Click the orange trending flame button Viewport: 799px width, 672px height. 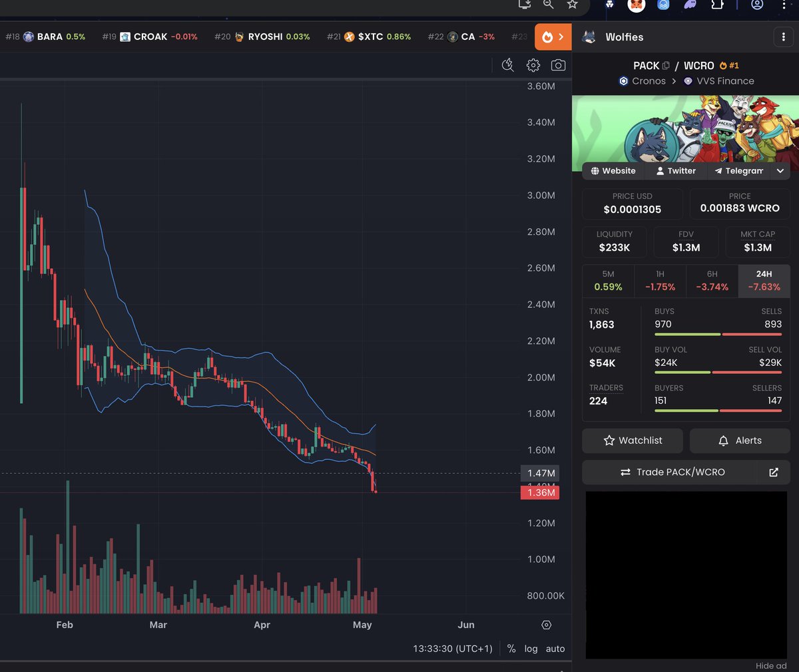(553, 37)
